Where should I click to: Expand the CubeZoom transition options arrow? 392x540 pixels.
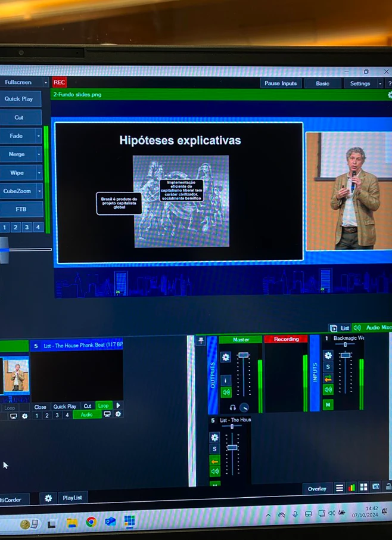(x=39, y=191)
